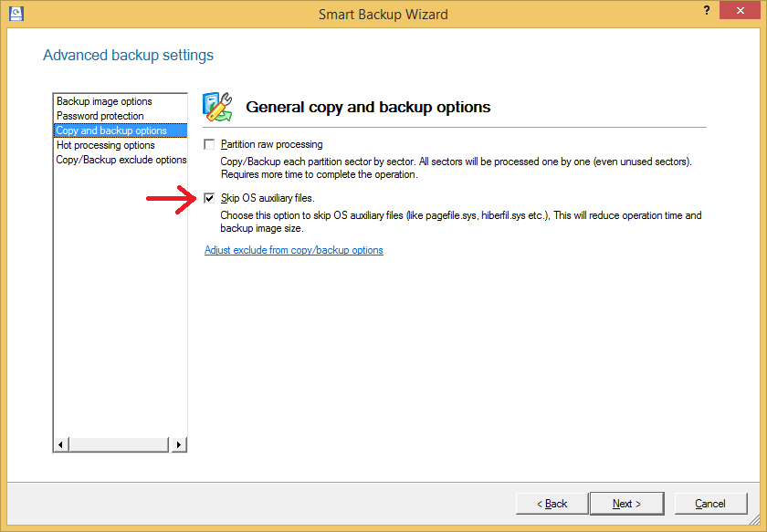This screenshot has height=532, width=767.
Task: Click the Advanced backup settings heading
Action: click(x=128, y=56)
